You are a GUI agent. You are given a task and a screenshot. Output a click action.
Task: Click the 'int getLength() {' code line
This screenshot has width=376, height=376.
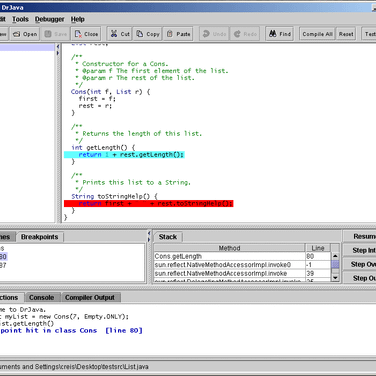(103, 147)
